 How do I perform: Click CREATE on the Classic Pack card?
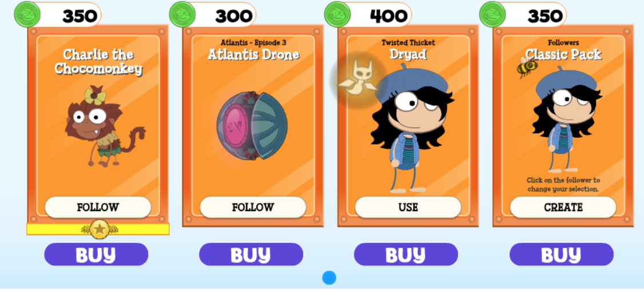563,207
